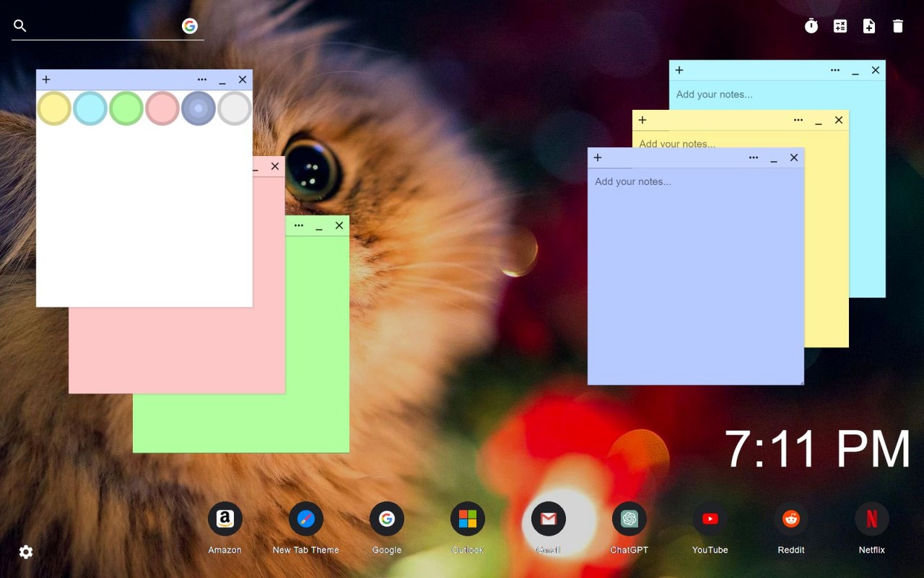Close the pink note
The height and width of the screenshot is (578, 924).
[x=275, y=166]
